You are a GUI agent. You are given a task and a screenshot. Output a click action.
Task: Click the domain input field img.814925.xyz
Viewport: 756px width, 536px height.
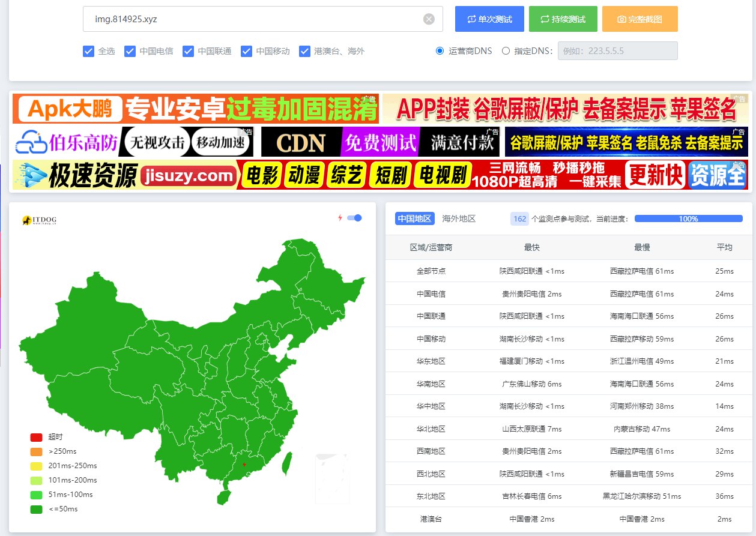coord(252,19)
